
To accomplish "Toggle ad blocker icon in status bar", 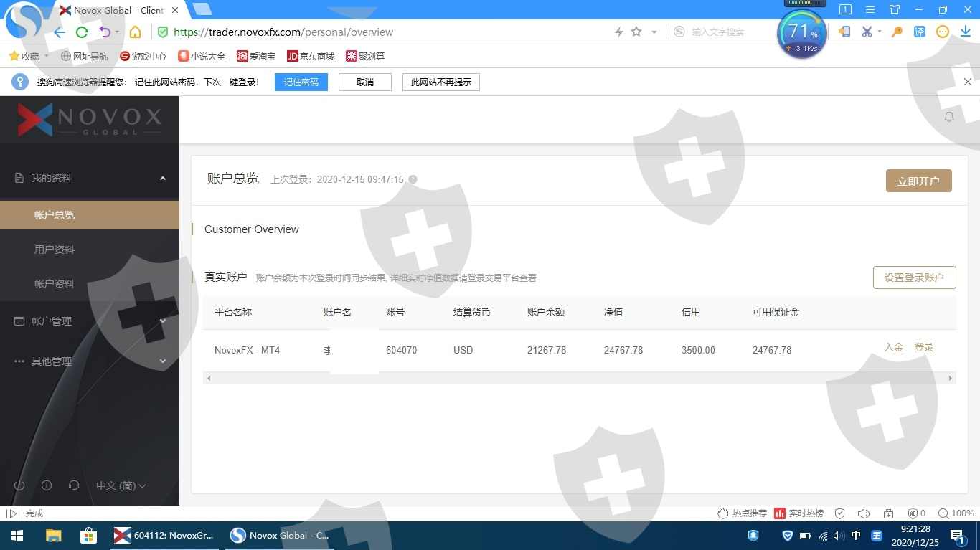I will (913, 513).
